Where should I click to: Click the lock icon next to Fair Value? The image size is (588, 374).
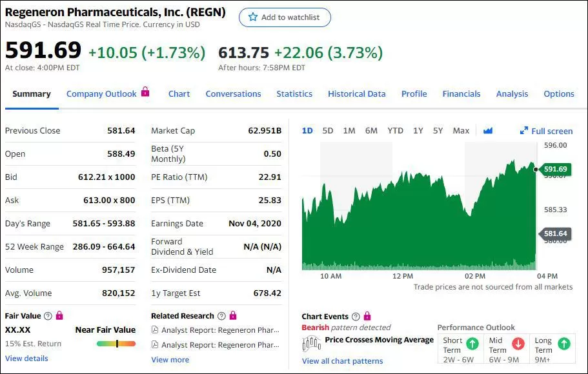coord(59,315)
